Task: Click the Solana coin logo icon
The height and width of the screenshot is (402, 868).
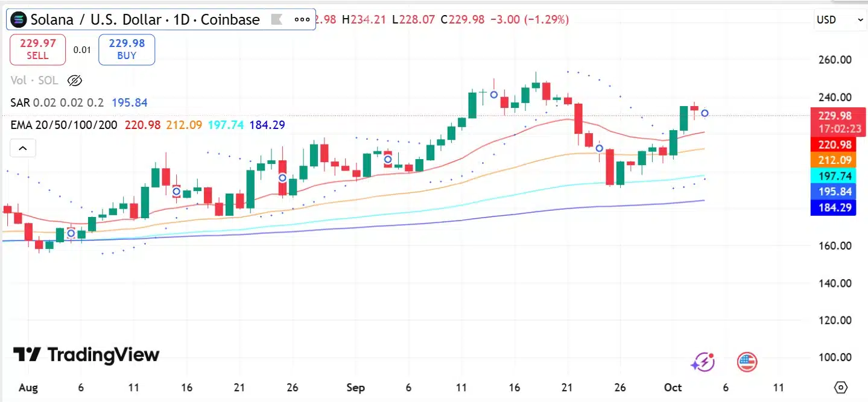Action: click(x=19, y=19)
